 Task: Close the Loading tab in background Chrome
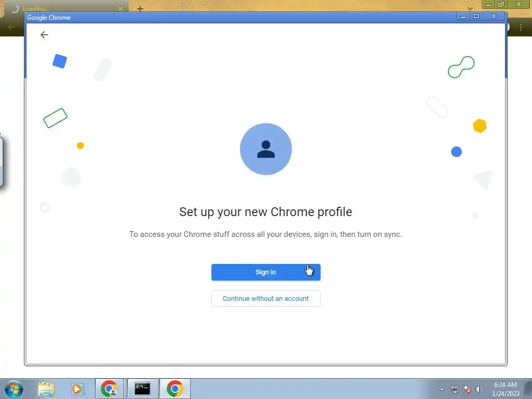pos(121,9)
